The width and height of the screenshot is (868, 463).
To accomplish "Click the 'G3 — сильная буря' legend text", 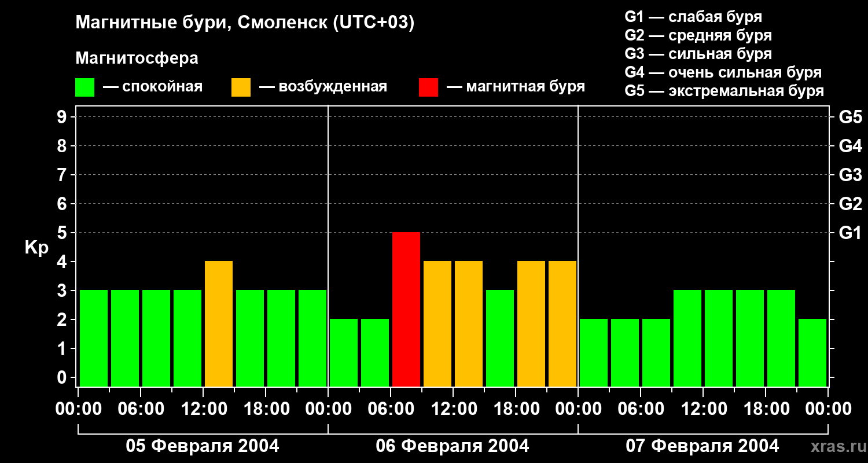I will pyautogui.click(x=698, y=54).
